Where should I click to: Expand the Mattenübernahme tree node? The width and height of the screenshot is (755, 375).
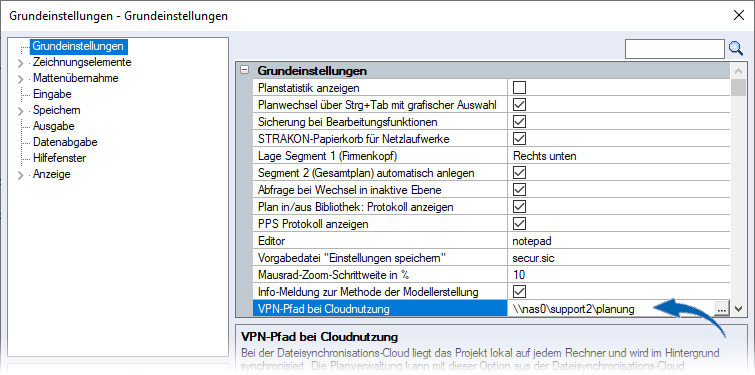20,79
